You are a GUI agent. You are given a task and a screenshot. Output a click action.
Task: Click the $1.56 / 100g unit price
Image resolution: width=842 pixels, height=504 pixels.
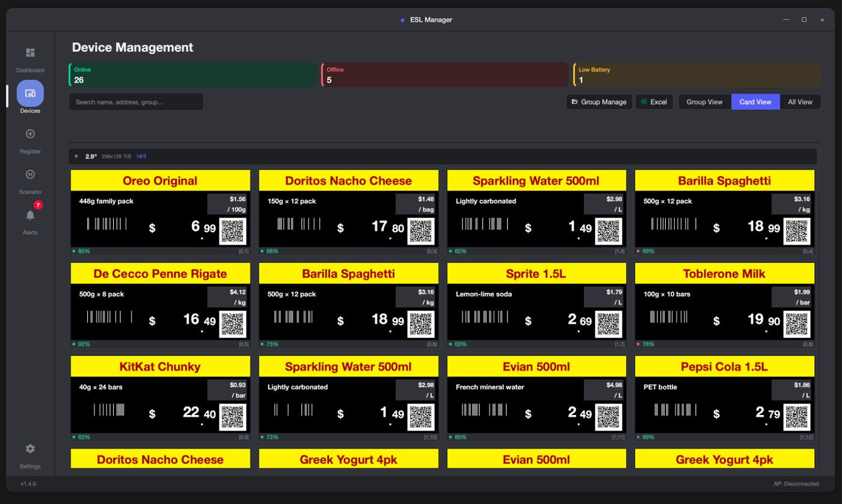(x=227, y=204)
